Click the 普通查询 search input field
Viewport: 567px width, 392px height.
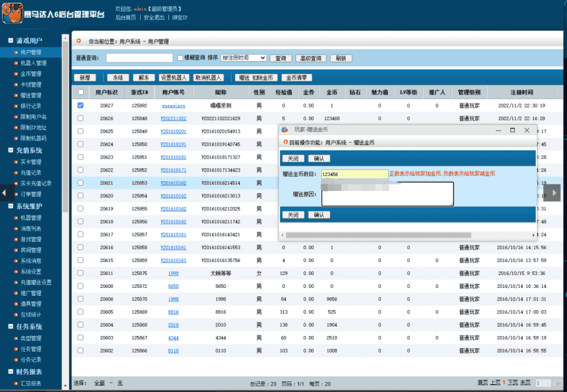(139, 58)
